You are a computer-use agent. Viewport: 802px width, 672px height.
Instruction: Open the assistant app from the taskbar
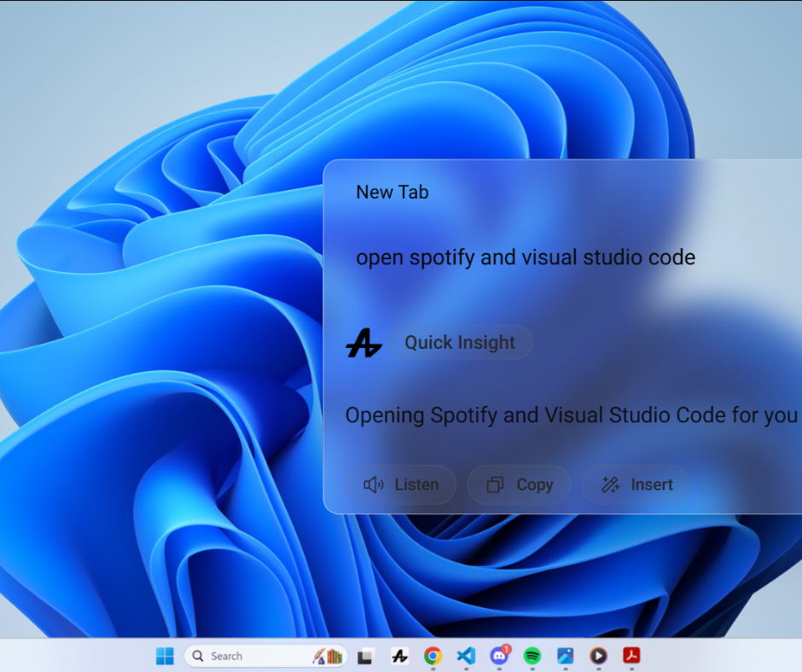399,656
